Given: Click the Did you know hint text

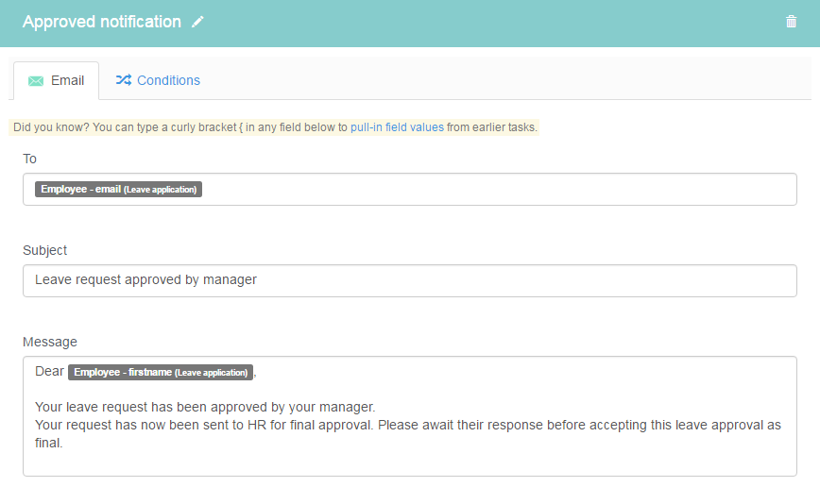Looking at the screenshot, I should pyautogui.click(x=274, y=127).
